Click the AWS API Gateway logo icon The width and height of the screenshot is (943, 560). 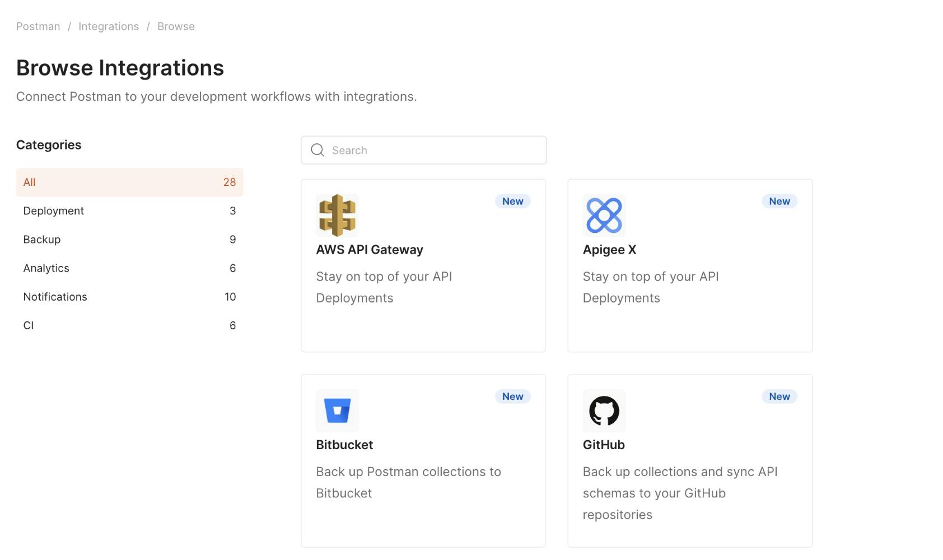pos(337,216)
